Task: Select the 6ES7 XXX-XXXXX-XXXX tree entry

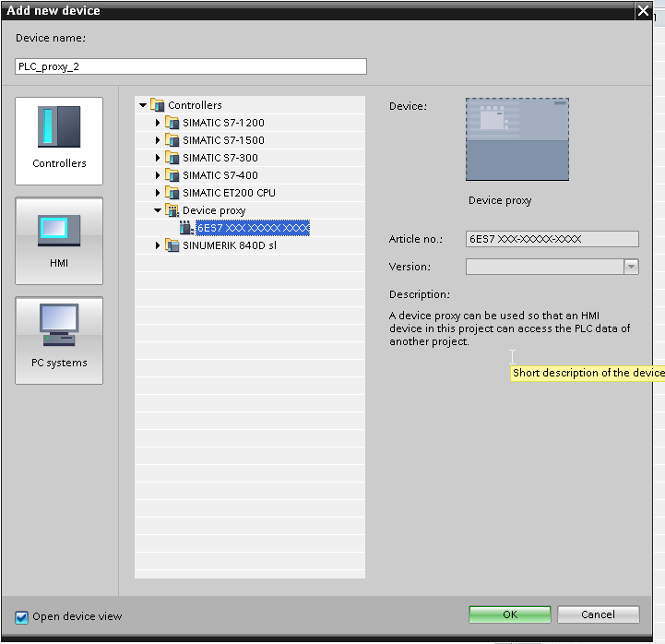Action: point(253,228)
